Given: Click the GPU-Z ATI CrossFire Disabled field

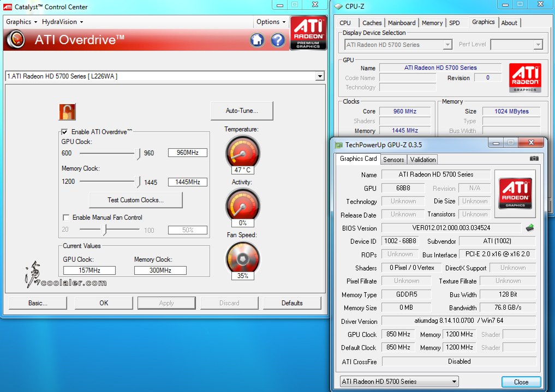Looking at the screenshot, I should [x=459, y=361].
